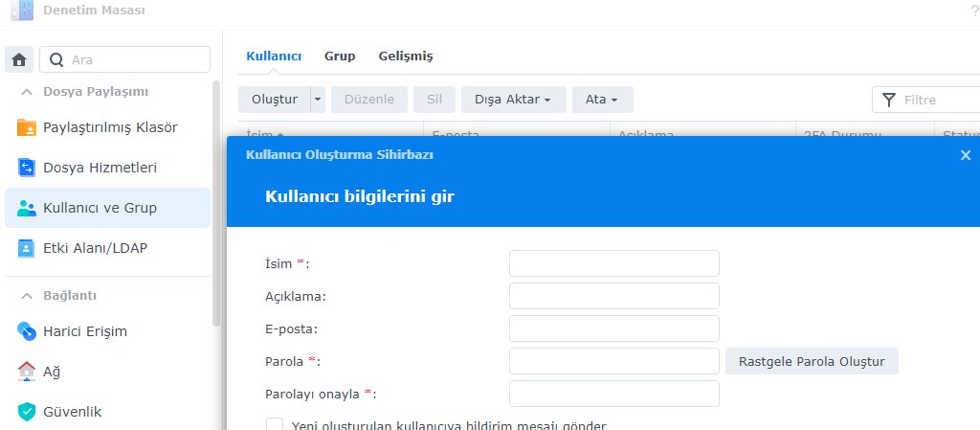Click into the Parolayı onayla field
Screen dimensions: 980x430
click(x=613, y=394)
